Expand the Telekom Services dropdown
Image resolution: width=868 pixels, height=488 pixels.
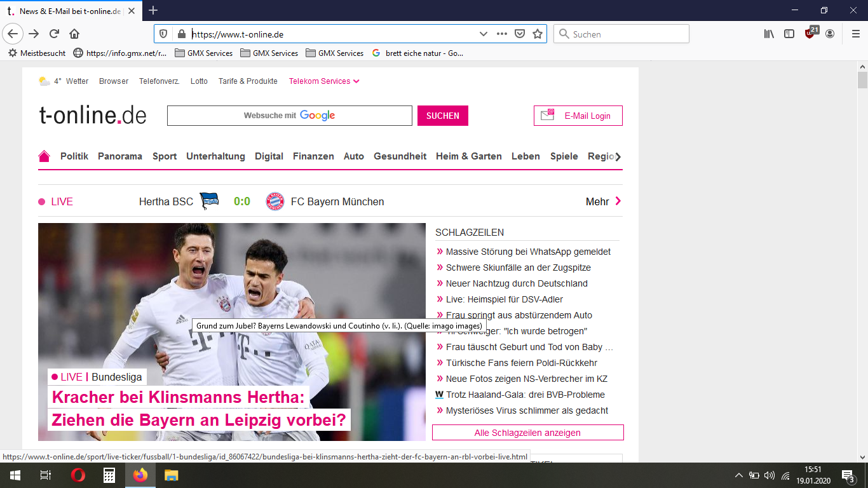pos(324,81)
